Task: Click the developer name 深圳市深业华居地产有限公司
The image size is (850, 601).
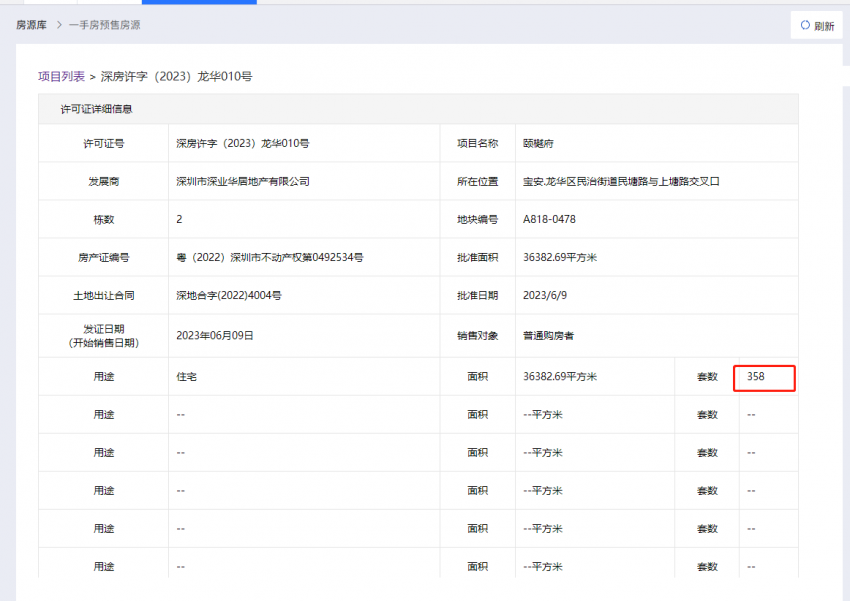Action: coord(242,181)
